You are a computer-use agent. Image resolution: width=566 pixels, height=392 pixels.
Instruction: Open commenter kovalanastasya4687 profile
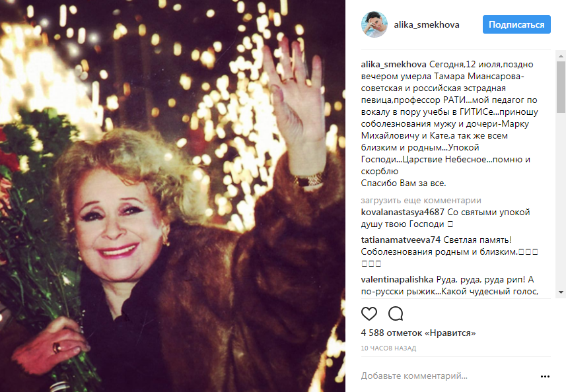point(402,212)
